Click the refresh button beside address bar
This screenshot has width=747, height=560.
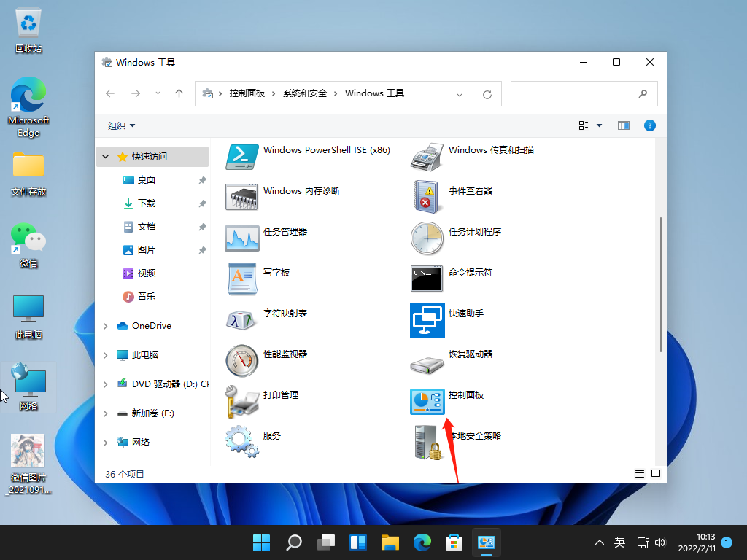(487, 94)
